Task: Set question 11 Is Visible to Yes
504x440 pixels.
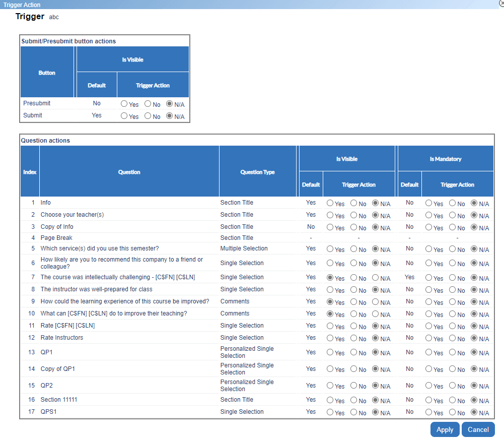Action: [330, 326]
